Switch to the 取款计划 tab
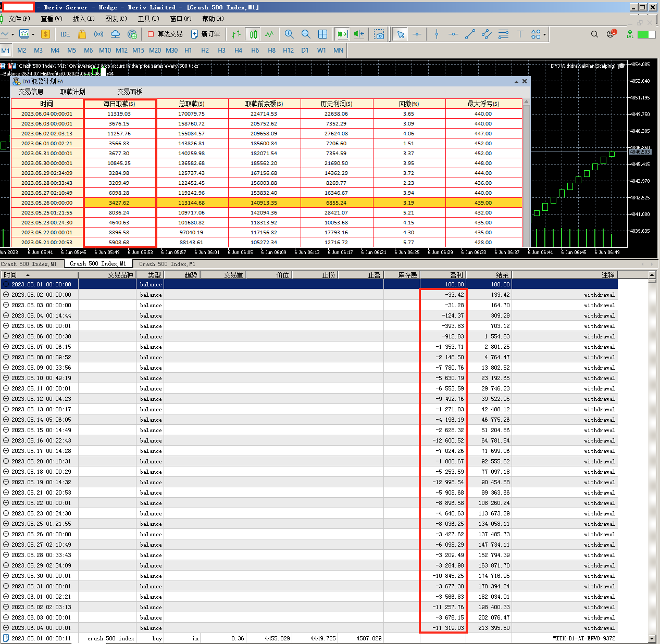This screenshot has width=660, height=644. (72, 92)
